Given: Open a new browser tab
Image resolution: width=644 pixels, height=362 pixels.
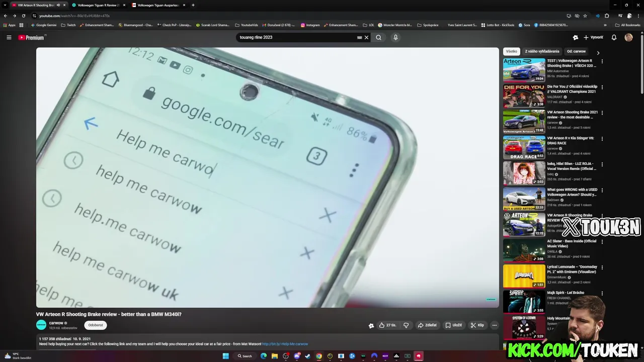Looking at the screenshot, I should point(193,5).
